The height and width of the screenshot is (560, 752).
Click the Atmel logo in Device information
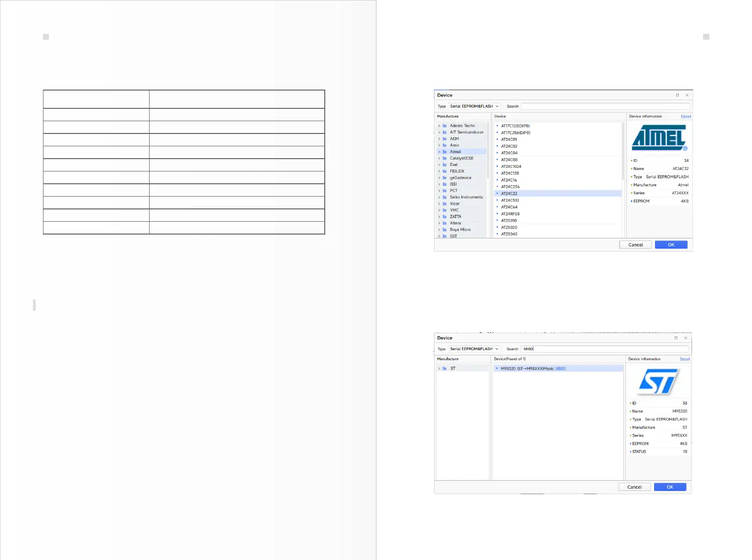pyautogui.click(x=659, y=138)
